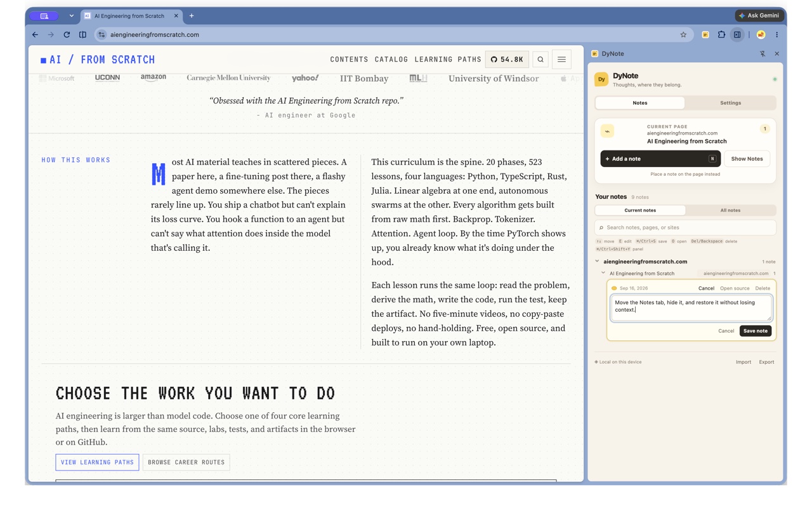Show the Current notes filter

[640, 210]
